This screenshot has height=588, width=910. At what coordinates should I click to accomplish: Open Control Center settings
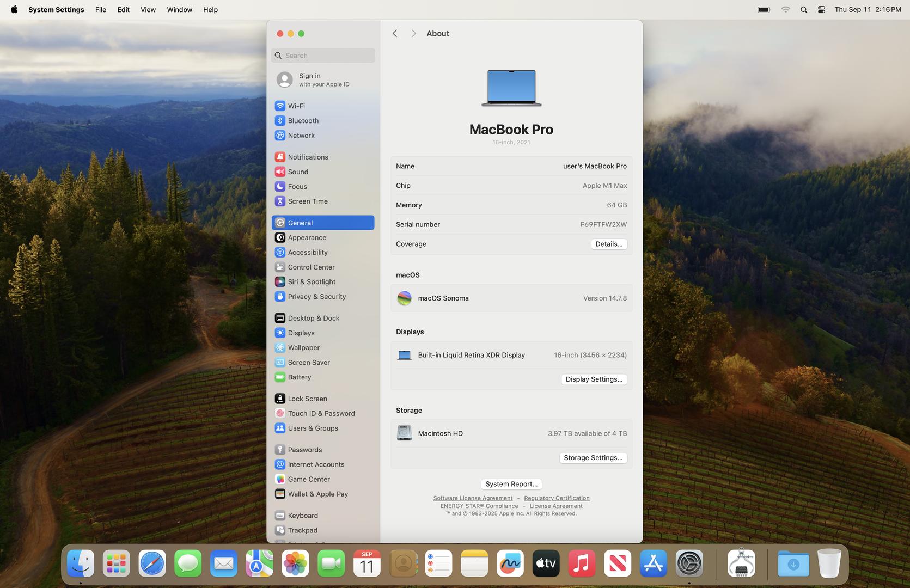click(x=322, y=267)
